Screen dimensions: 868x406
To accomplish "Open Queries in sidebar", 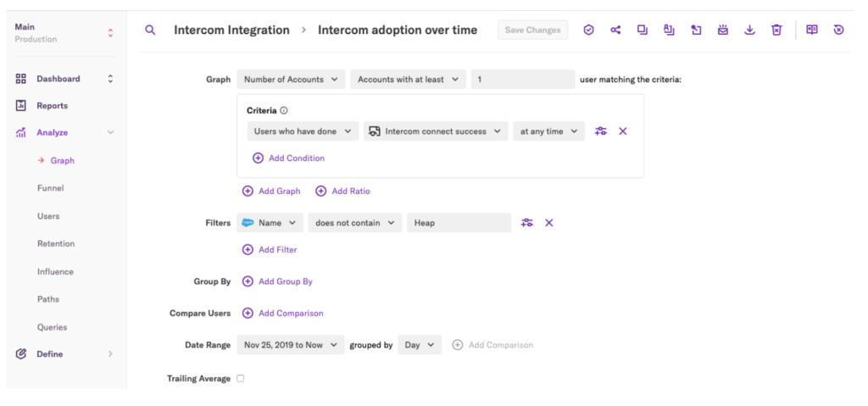I will 52,327.
